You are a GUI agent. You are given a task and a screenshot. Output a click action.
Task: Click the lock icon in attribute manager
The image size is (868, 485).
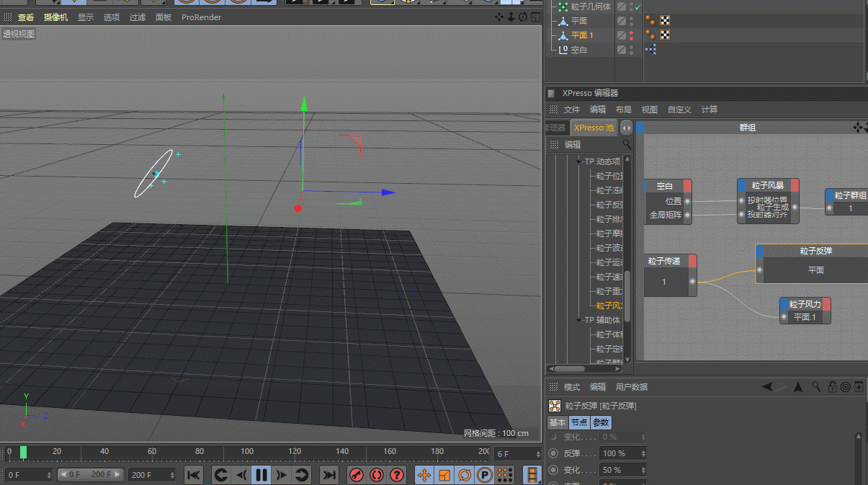coord(832,387)
